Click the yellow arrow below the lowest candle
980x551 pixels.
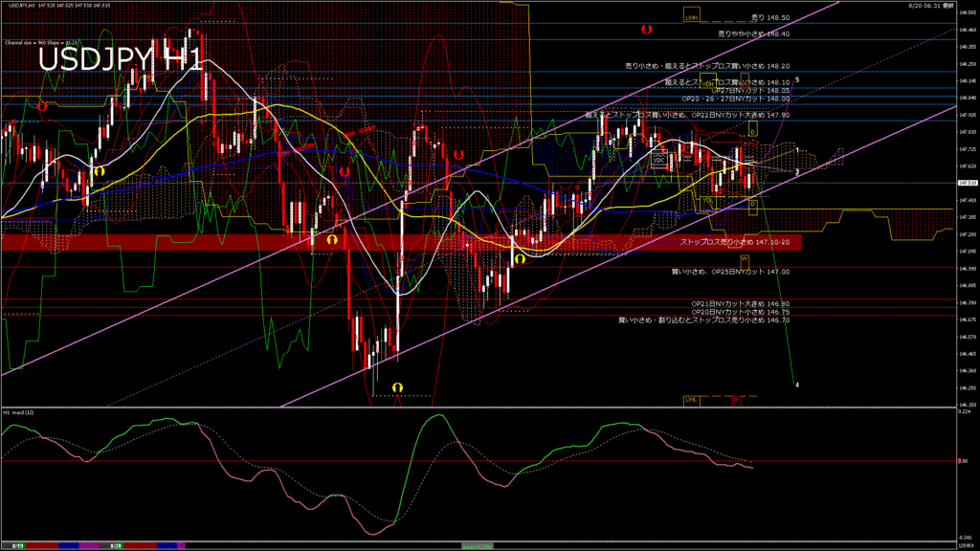[397, 386]
